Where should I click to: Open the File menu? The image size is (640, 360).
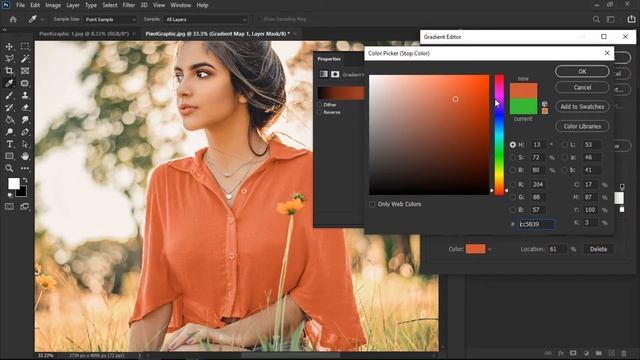click(20, 5)
